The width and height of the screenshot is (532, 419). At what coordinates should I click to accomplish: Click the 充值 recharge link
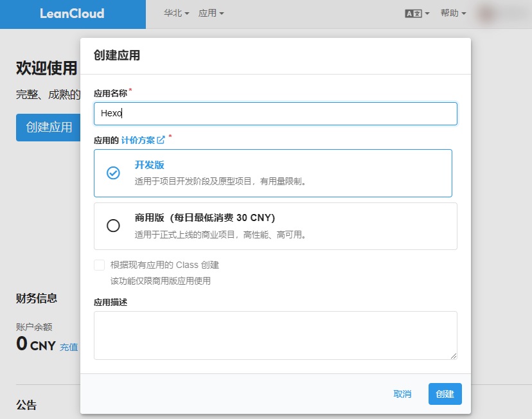69,347
